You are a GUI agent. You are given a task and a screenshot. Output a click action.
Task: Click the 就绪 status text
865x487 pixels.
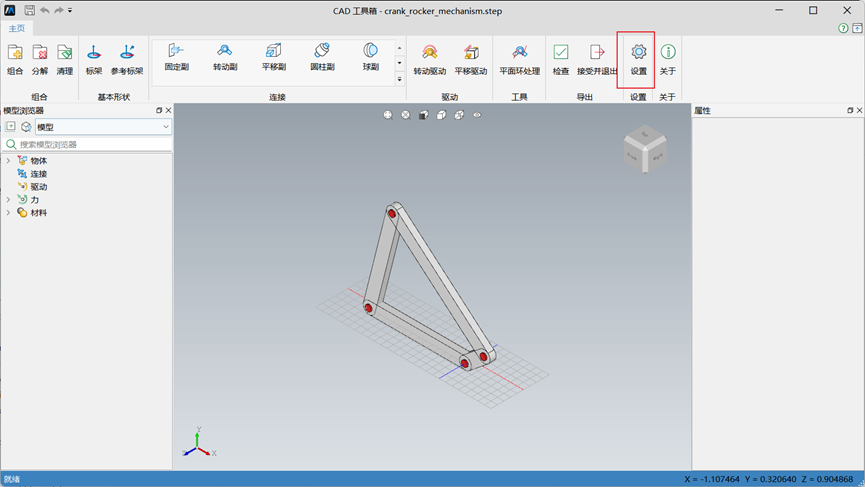12,479
